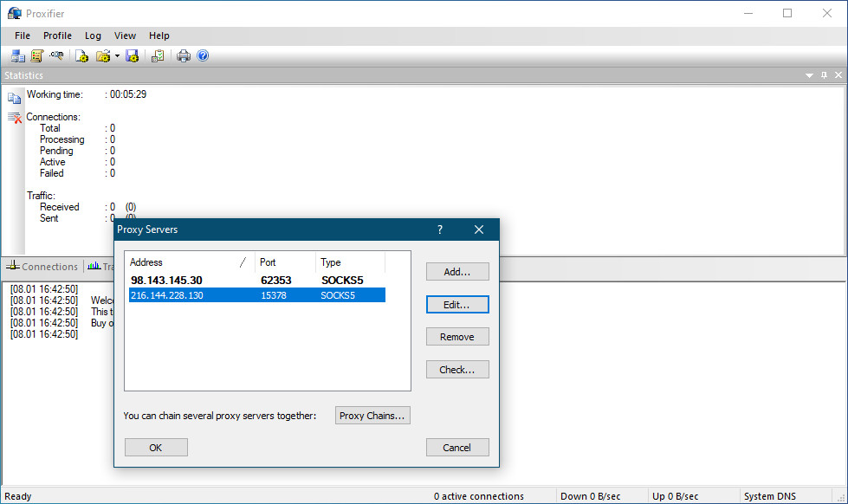The image size is (848, 504).
Task: Switch to the Connections tab
Action: point(42,267)
